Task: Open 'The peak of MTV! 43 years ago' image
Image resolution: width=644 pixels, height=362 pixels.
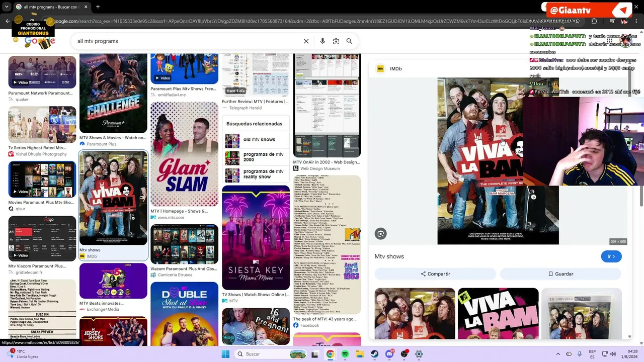Action: pos(327,246)
